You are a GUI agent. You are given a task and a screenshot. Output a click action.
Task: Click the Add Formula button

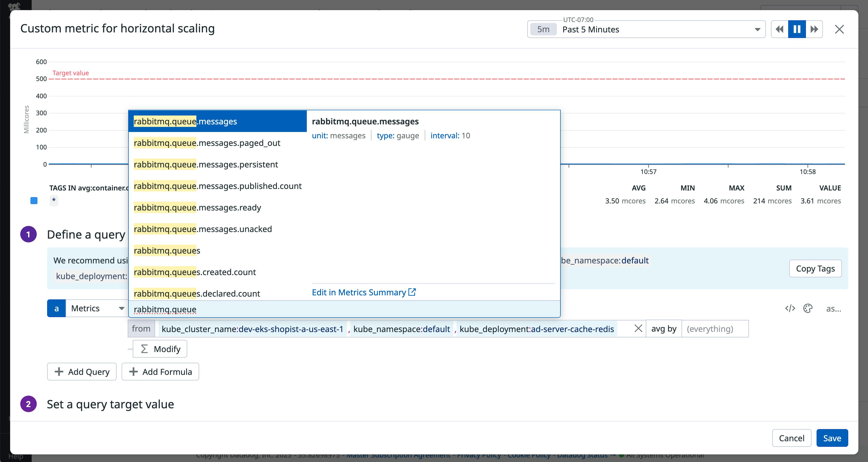[160, 372]
